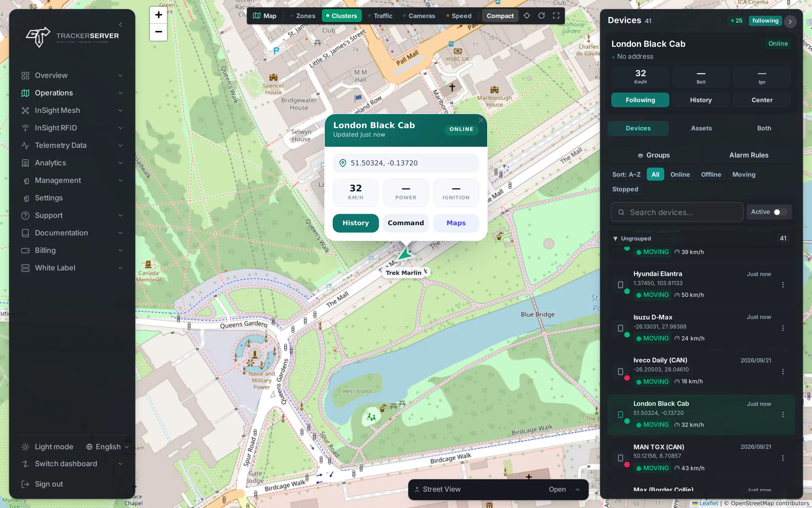Click the refresh icon in the map toolbar
Viewport: 812px width, 508px height.
(x=541, y=16)
